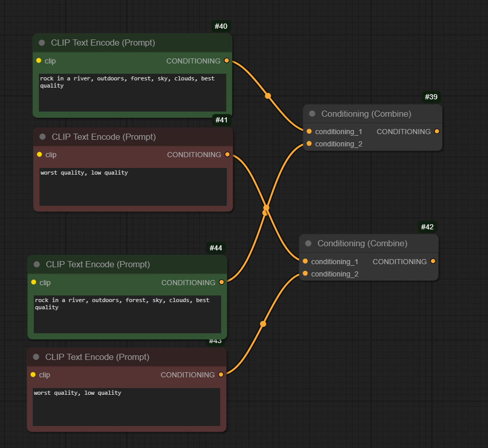488x448 pixels.
Task: Collapse the #41 CLIP Text Encode node
Action: click(41, 137)
